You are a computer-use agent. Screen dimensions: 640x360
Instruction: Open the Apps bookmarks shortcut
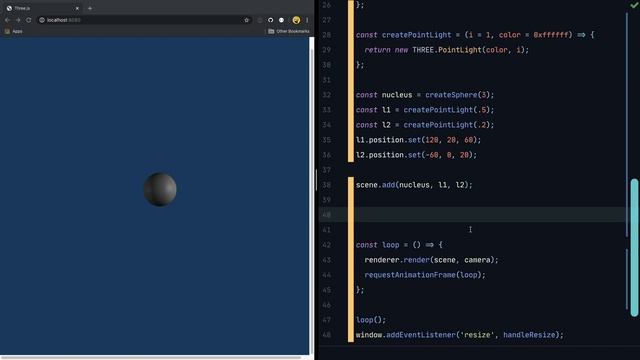coord(13,31)
